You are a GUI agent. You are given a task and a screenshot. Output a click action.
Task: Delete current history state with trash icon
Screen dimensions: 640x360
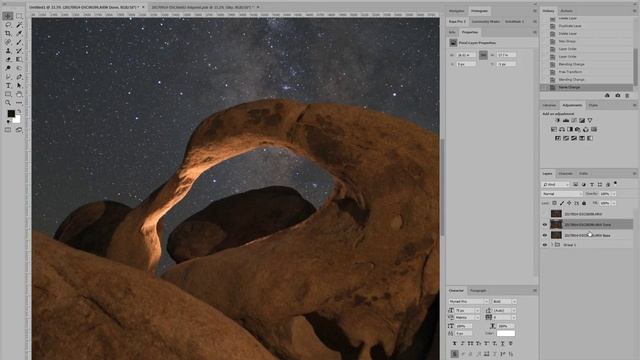(x=627, y=95)
